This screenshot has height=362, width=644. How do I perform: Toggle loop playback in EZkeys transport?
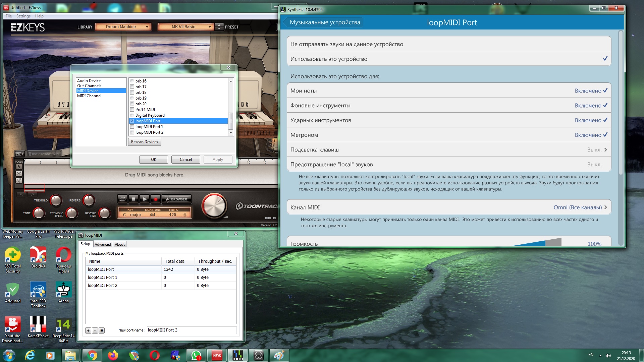tap(122, 199)
